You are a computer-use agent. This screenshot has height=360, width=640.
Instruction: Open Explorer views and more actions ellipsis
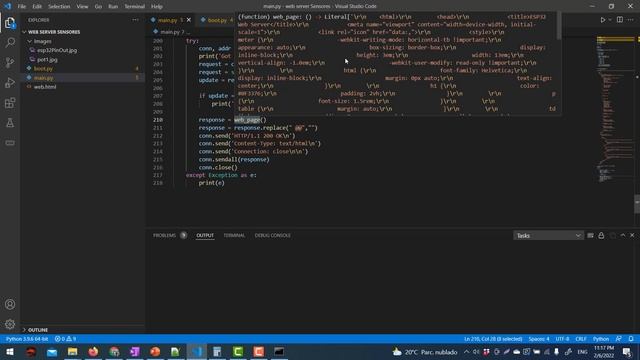135,20
